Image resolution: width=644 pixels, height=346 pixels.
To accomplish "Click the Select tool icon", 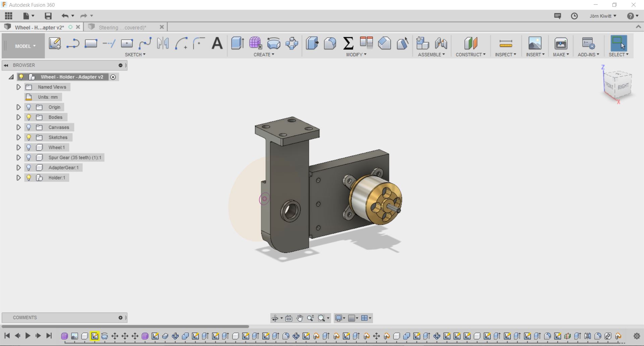I will (x=619, y=43).
